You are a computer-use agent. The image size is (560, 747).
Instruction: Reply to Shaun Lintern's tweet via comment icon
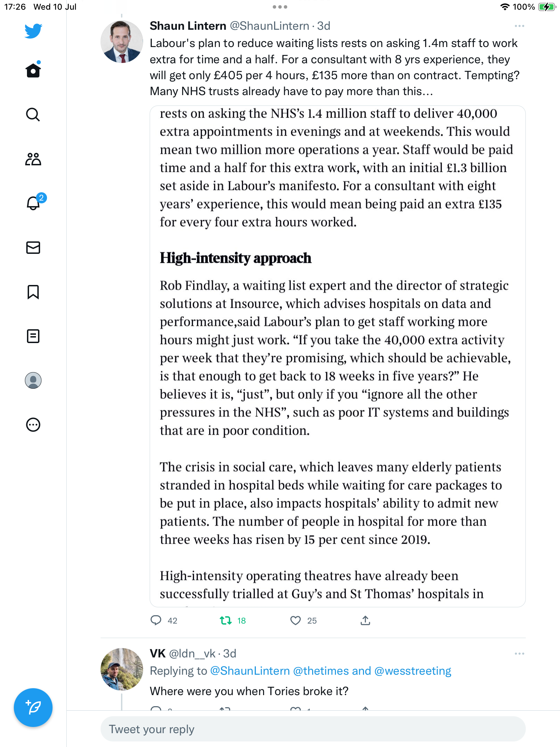click(156, 620)
